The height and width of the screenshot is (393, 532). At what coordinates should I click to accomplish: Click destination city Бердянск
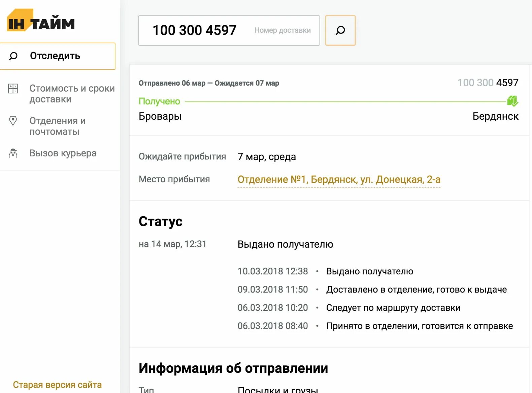click(495, 116)
